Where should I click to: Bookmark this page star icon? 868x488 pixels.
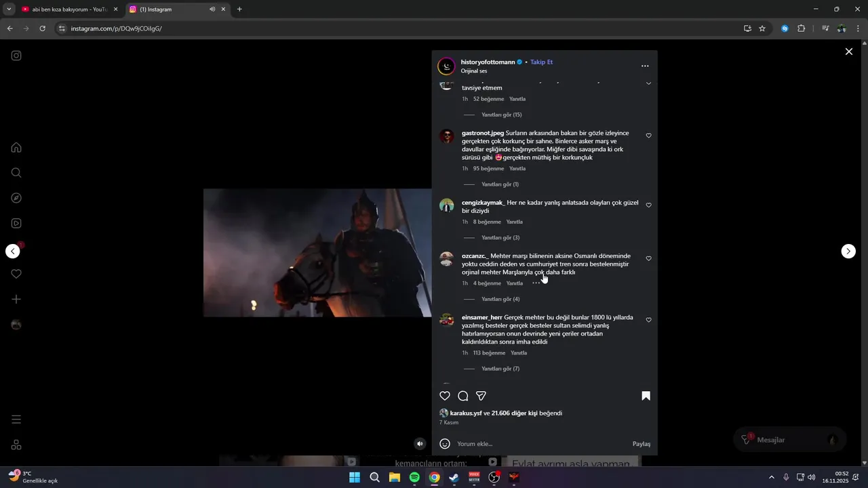pos(762,28)
